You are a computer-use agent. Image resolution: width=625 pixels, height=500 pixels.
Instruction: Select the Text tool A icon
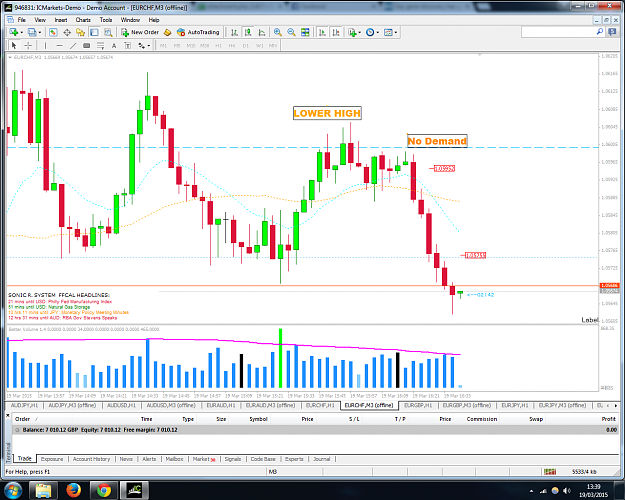click(114, 45)
